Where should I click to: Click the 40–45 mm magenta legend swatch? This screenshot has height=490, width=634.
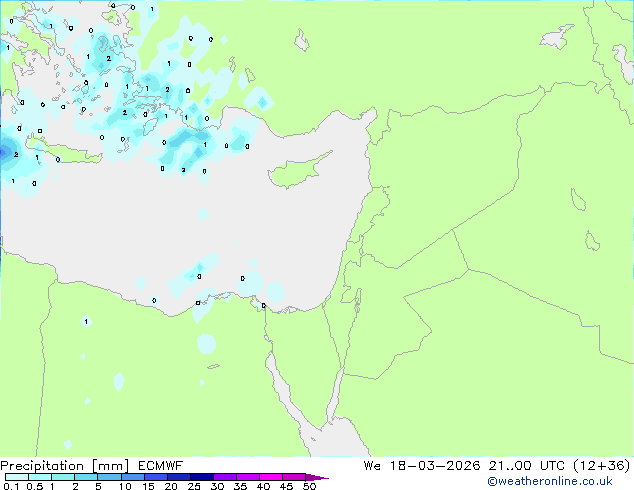(x=271, y=477)
